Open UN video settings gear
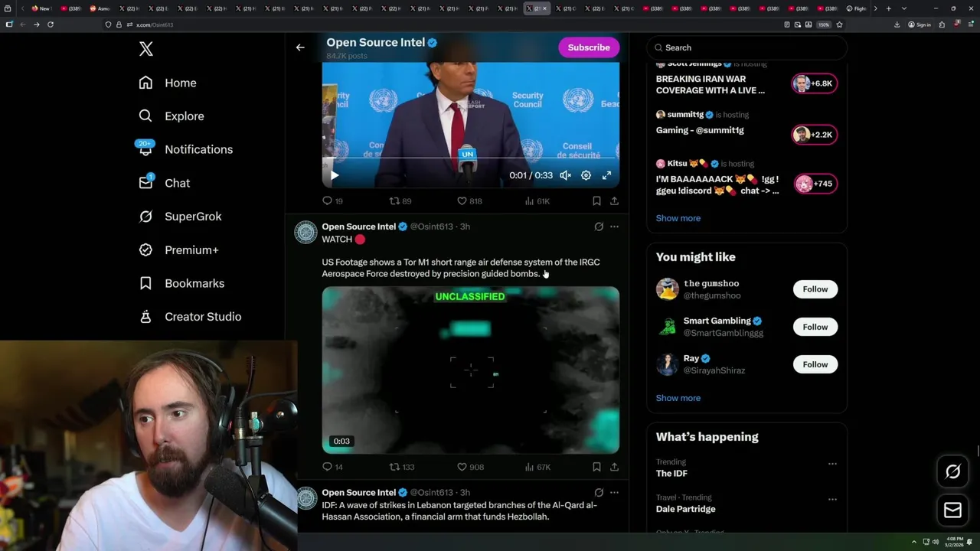Image resolution: width=980 pixels, height=551 pixels. [586, 175]
